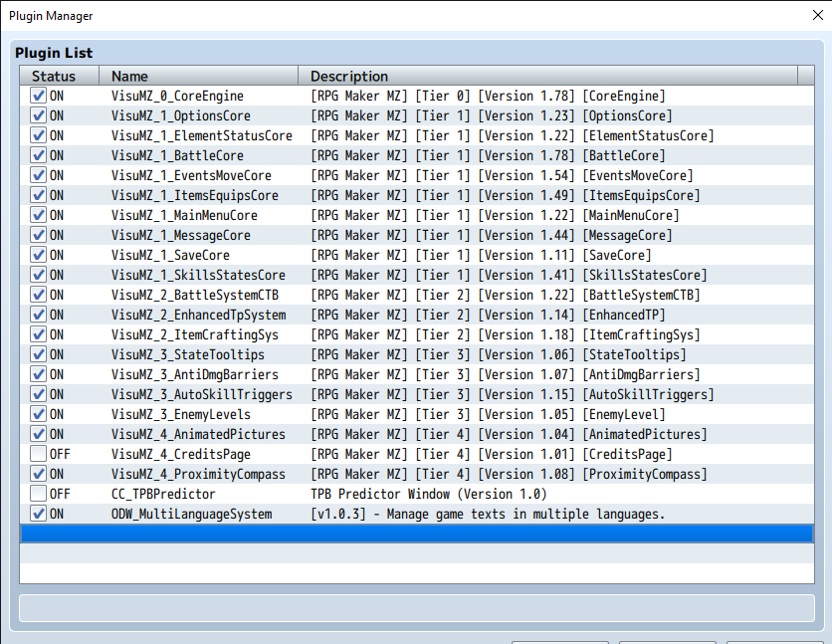Screen dimensions: 832x644
Task: Select plugin name VisuMZ_1_SaveCore
Action: coord(170,255)
